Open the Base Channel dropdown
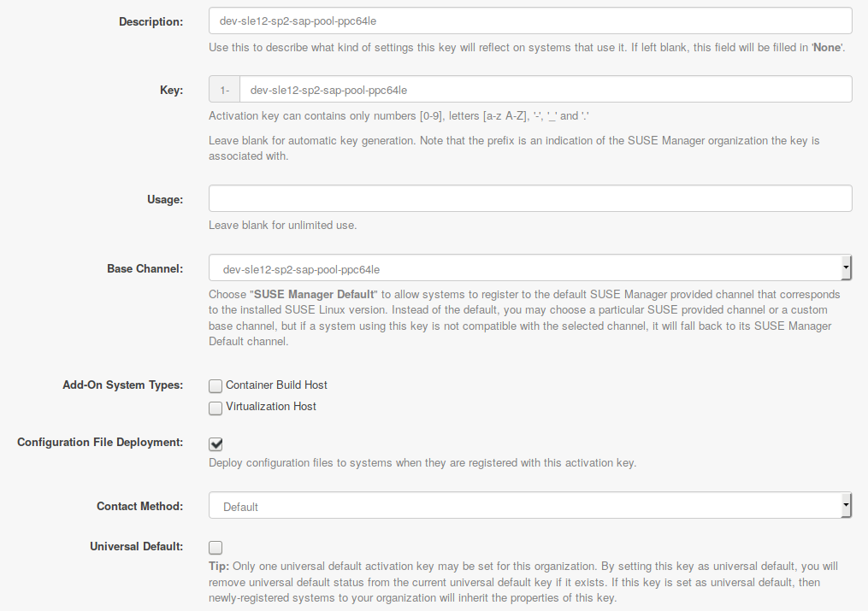The image size is (868, 611). (530, 267)
